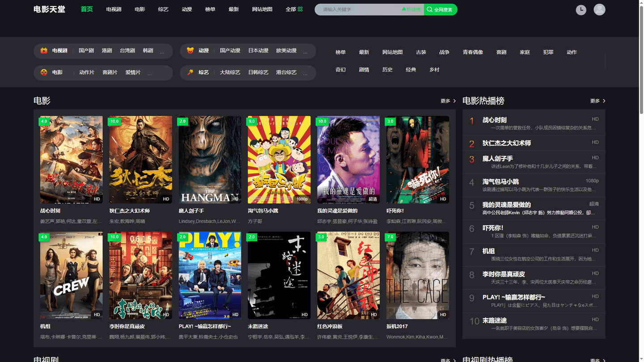This screenshot has width=644, height=362.
Task: Select 喜剧片 subcategory
Action: (x=110, y=72)
